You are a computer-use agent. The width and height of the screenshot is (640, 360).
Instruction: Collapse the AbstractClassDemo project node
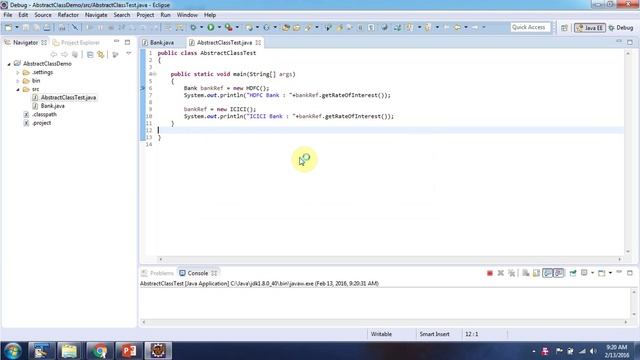click(9, 64)
